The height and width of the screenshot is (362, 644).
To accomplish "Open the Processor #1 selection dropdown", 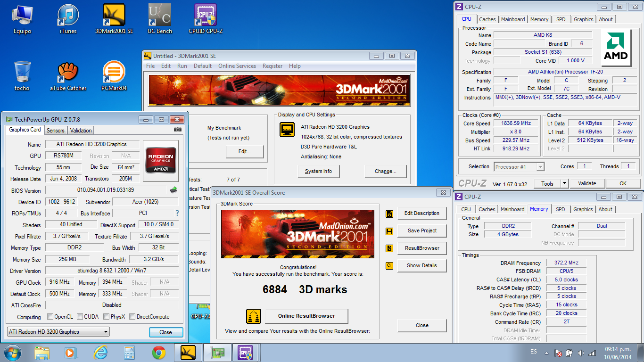I will pos(519,167).
